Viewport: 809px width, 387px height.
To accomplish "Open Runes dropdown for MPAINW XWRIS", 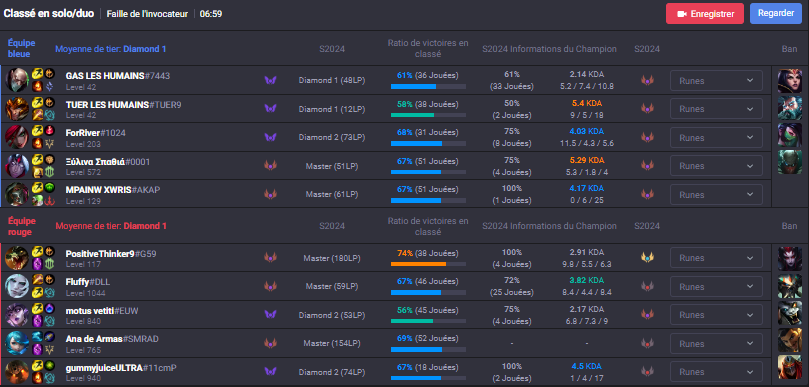I will [716, 195].
